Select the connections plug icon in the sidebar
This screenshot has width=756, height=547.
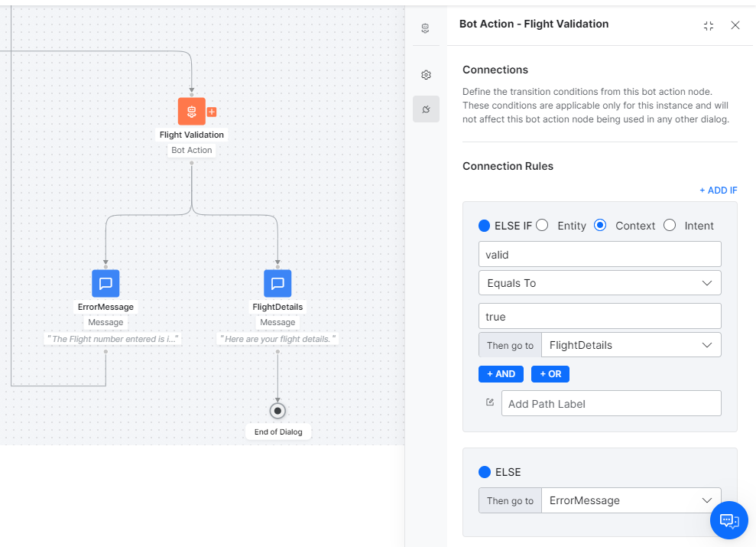click(426, 109)
